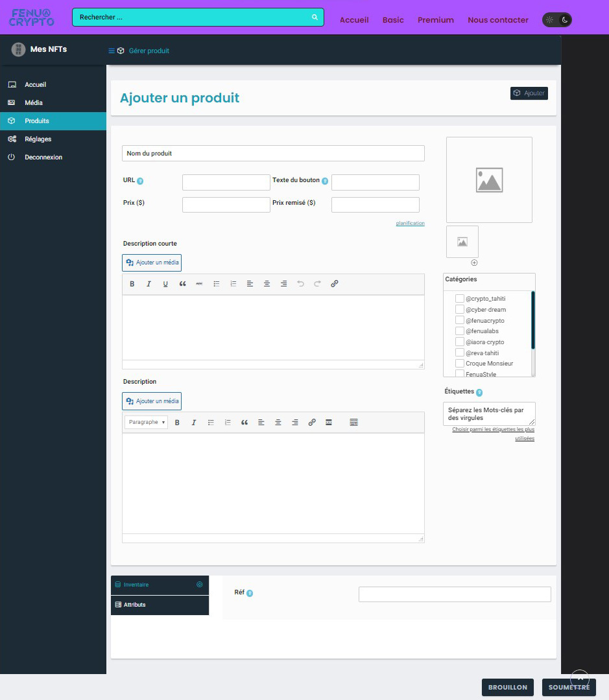Click Choisir parmi les étiquettes les plus utilisées

494,434
